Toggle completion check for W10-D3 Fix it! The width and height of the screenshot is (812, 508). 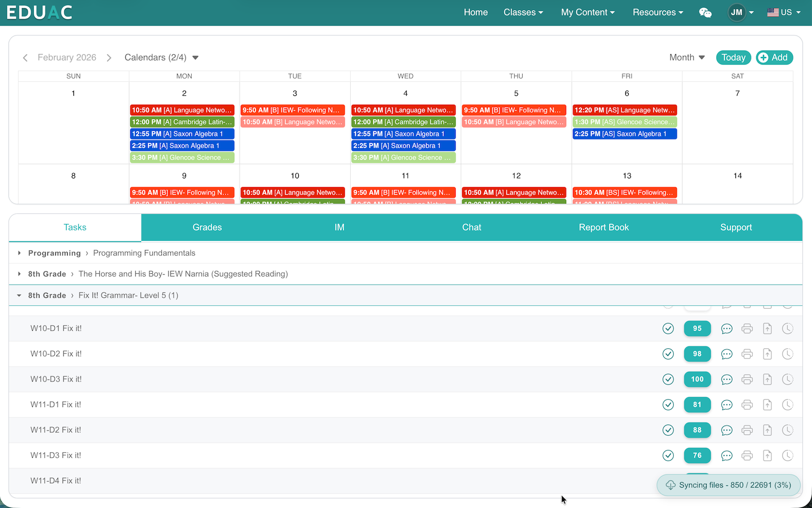[668, 379]
